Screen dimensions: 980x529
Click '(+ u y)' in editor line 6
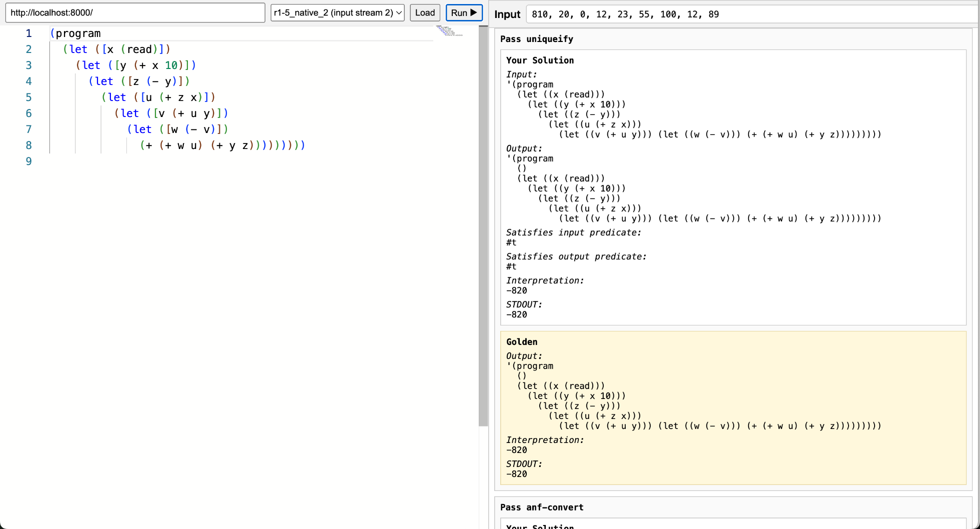coord(194,113)
